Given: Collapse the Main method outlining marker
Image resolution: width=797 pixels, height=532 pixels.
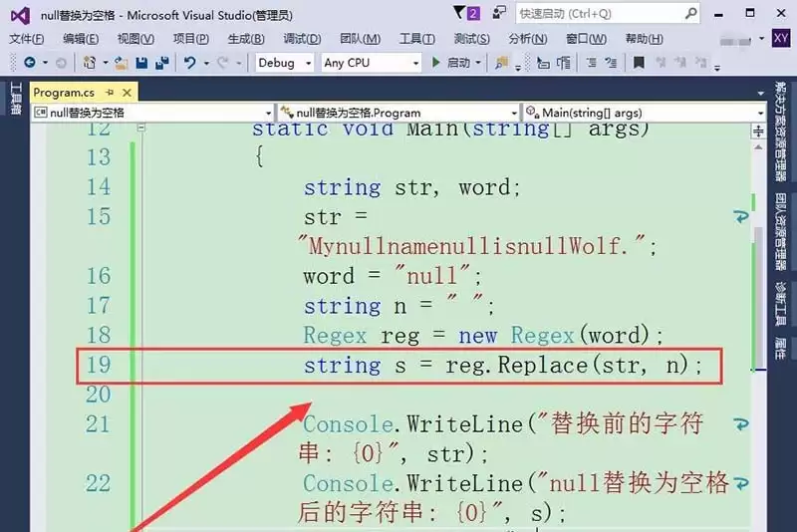Looking at the screenshot, I should pyautogui.click(x=141, y=128).
